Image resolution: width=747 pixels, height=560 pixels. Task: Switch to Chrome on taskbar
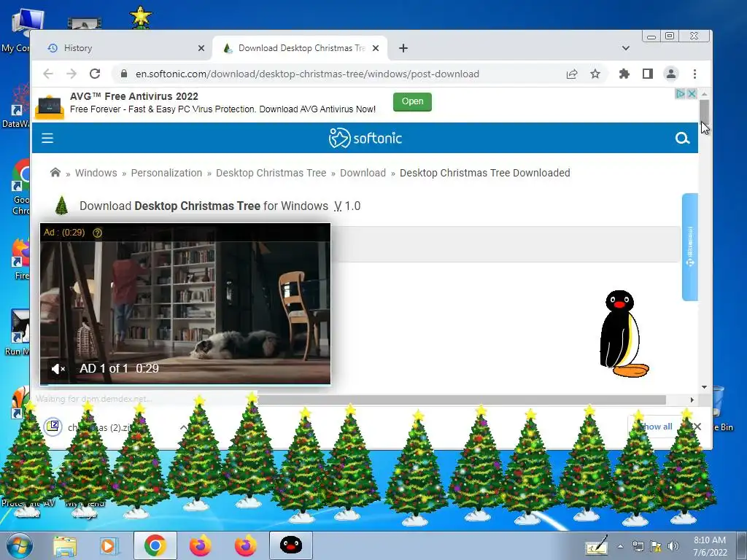pos(155,545)
